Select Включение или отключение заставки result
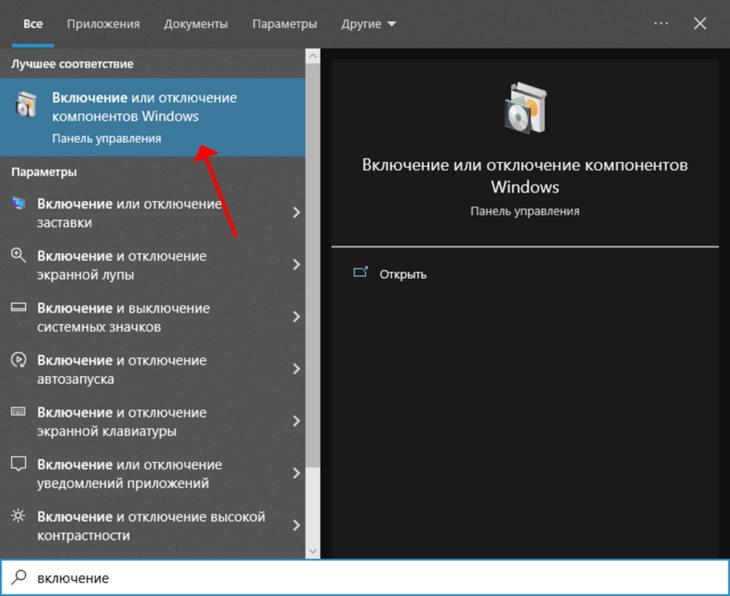 (x=153, y=213)
